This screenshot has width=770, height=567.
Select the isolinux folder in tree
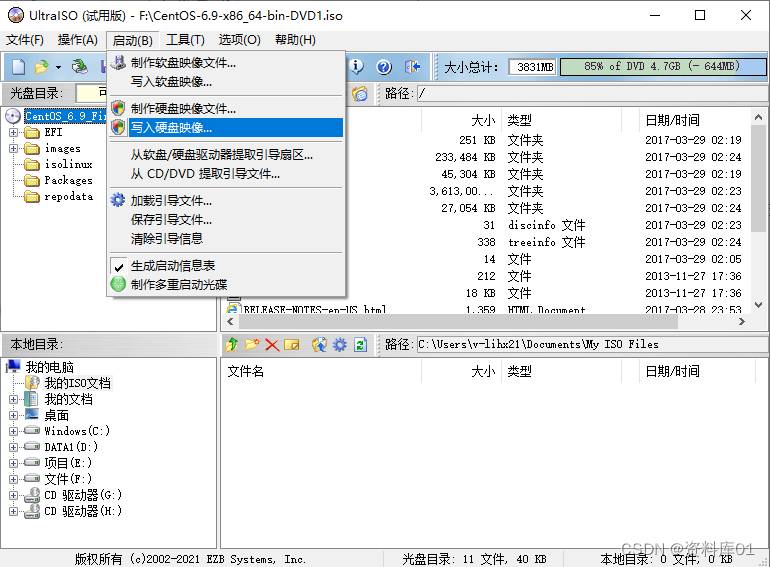pyautogui.click(x=68, y=164)
